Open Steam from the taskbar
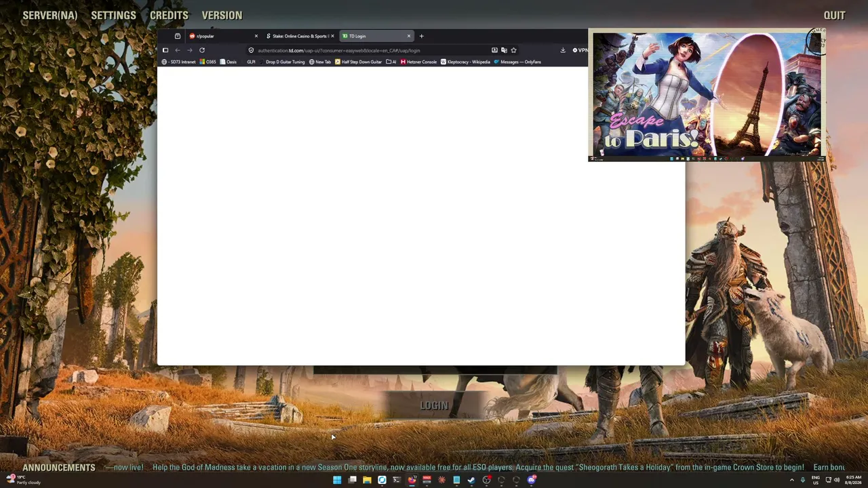The width and height of the screenshot is (868, 488). (x=471, y=480)
